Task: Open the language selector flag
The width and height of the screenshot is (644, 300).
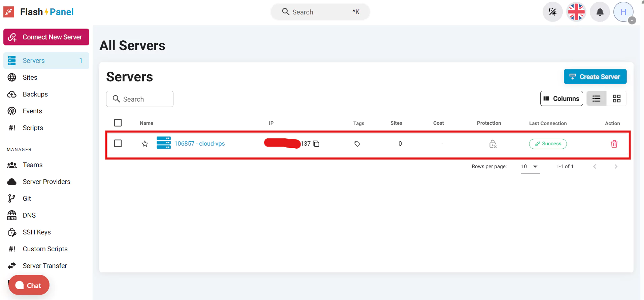Action: [x=576, y=12]
